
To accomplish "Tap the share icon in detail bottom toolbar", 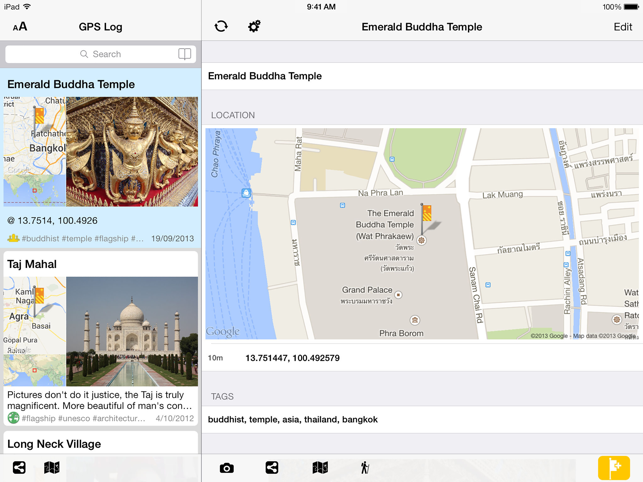I will click(271, 467).
